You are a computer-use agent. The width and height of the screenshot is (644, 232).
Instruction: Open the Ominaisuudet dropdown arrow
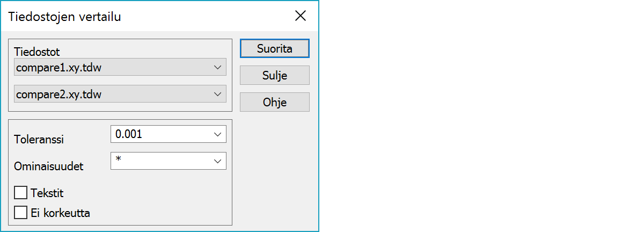pos(217,161)
